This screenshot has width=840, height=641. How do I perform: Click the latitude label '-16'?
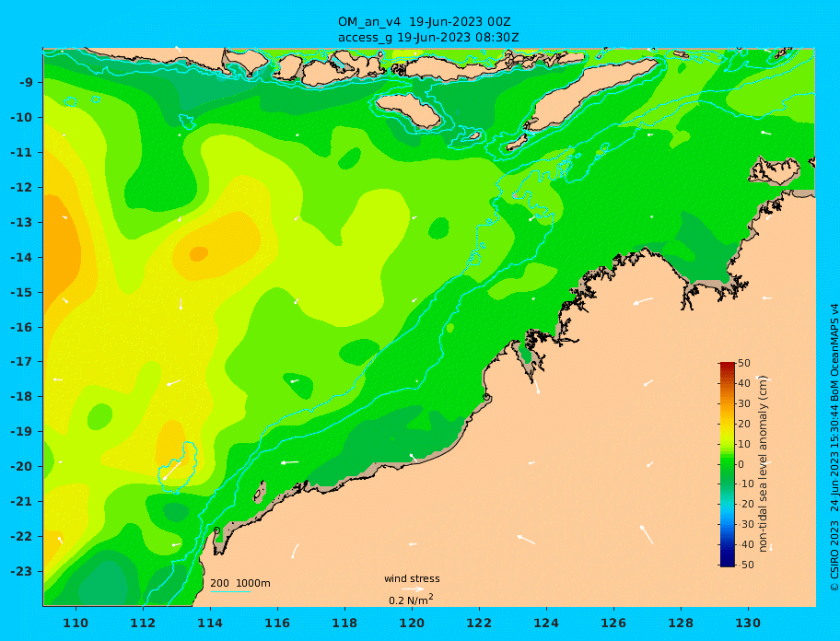coord(22,327)
